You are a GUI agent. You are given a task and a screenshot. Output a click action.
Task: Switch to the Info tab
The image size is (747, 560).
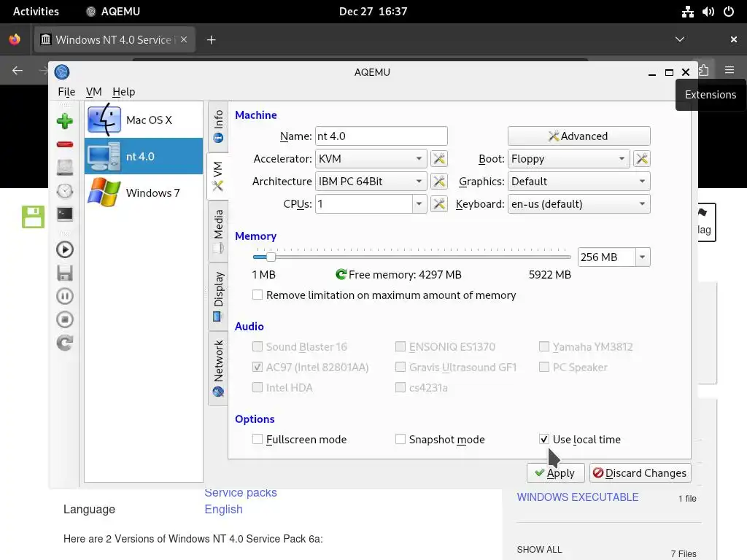218,126
